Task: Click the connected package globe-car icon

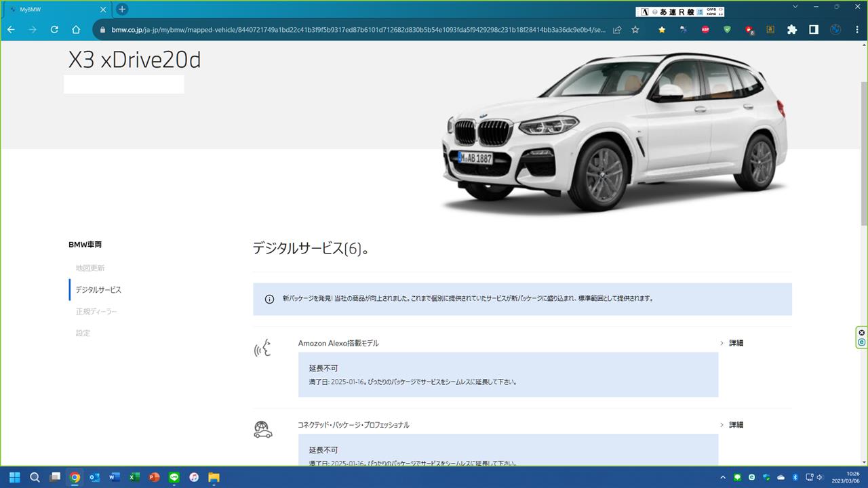Action: pyautogui.click(x=262, y=429)
